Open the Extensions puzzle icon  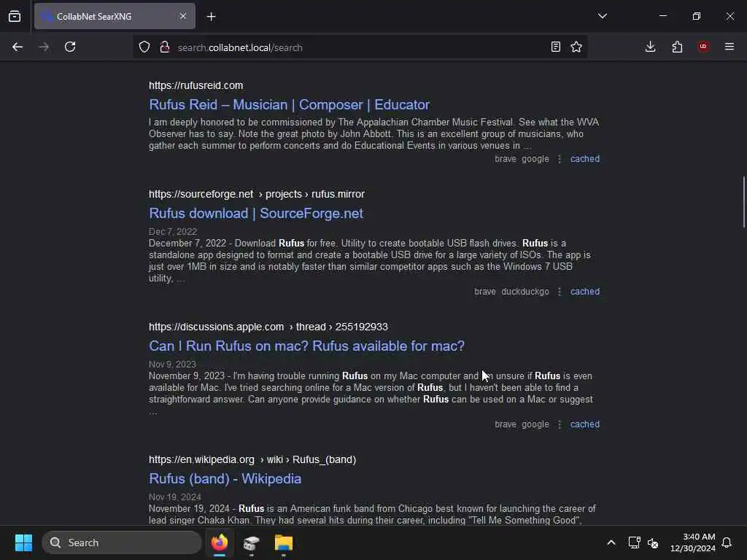677,47
